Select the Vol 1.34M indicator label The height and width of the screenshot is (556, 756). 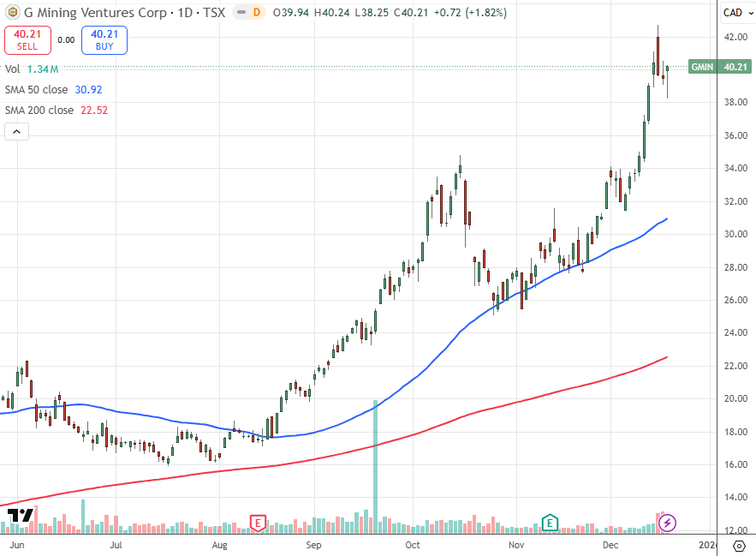click(x=32, y=69)
